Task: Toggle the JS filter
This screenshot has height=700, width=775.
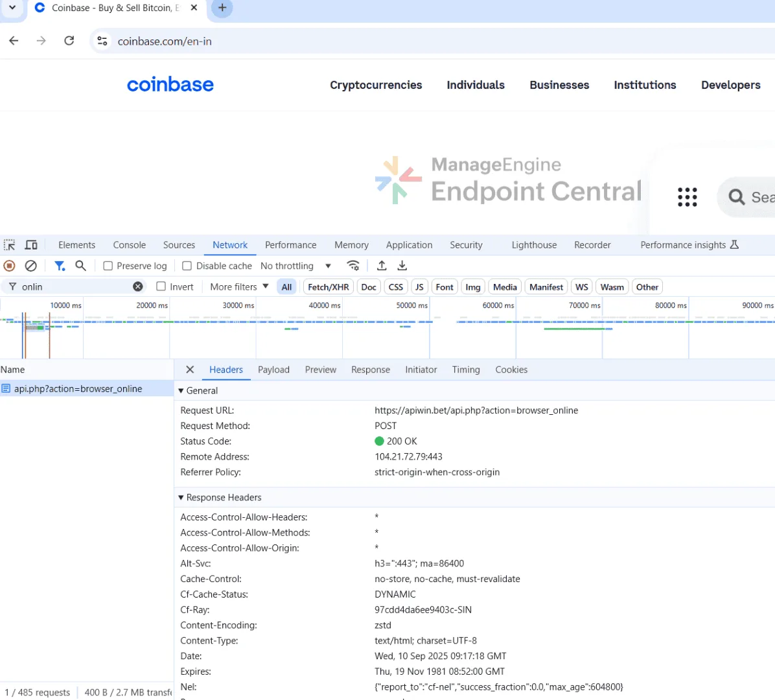Action: tap(419, 287)
